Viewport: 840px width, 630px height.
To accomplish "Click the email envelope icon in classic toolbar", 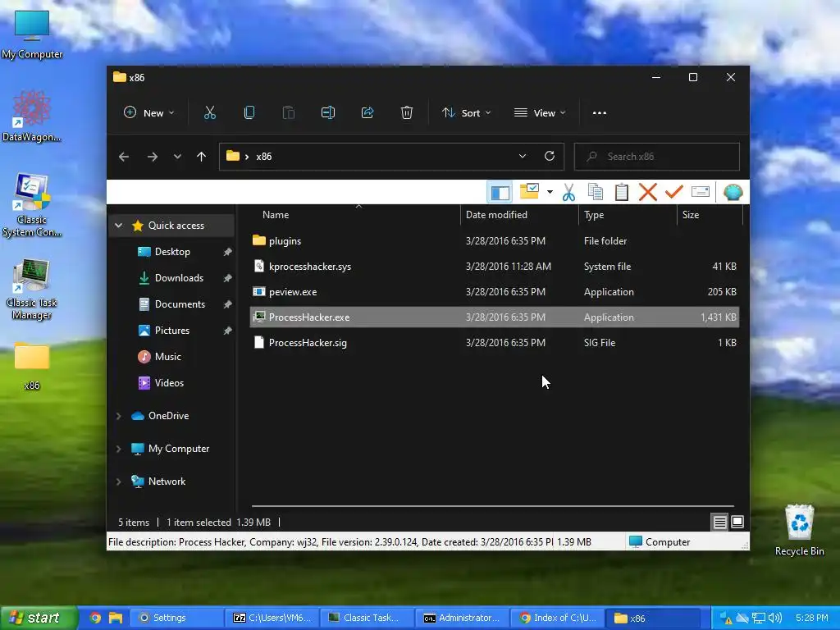I will click(x=701, y=192).
